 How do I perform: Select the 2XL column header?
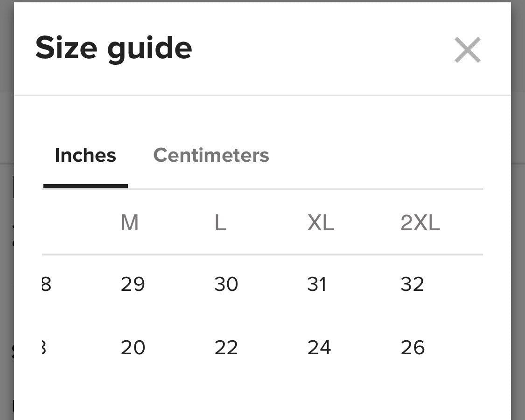(420, 223)
